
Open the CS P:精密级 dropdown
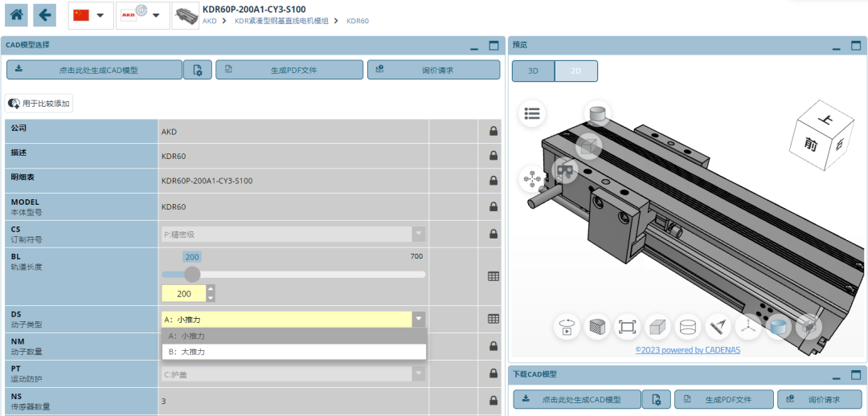tap(293, 234)
